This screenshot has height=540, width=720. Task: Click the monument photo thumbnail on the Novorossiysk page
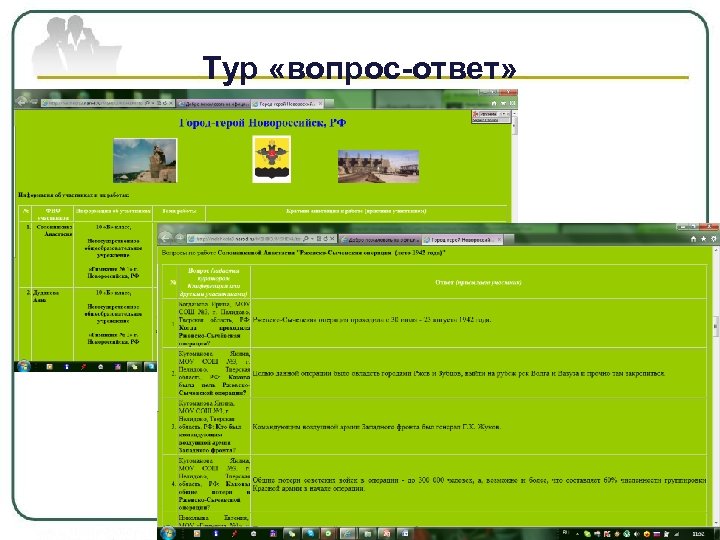tap(145, 160)
